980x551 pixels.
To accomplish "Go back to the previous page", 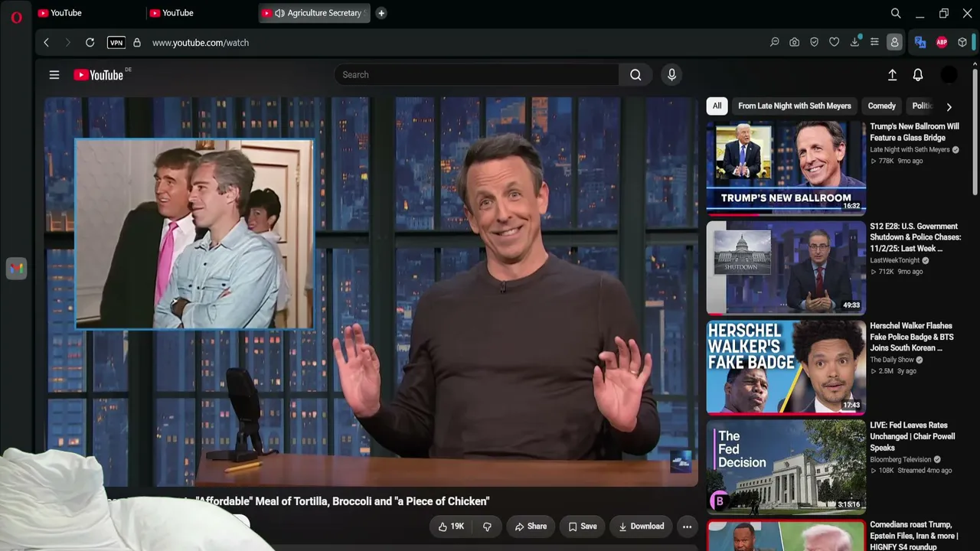I will 46,43.
